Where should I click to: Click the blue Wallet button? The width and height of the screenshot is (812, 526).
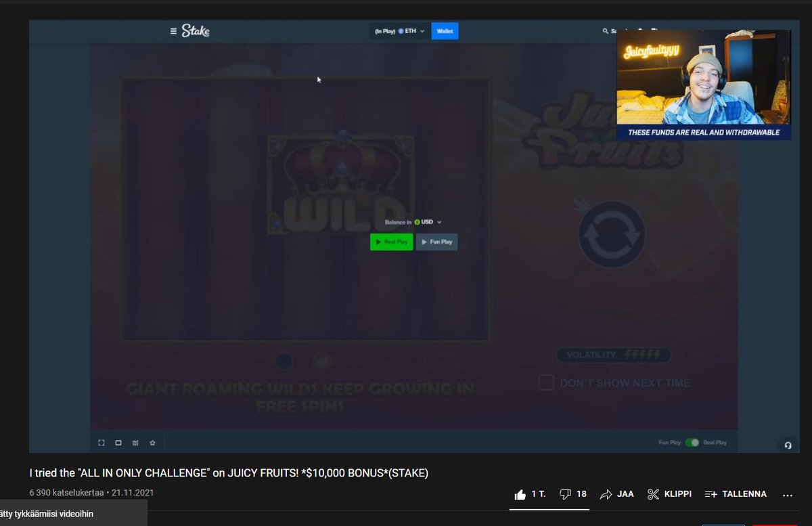click(x=445, y=31)
